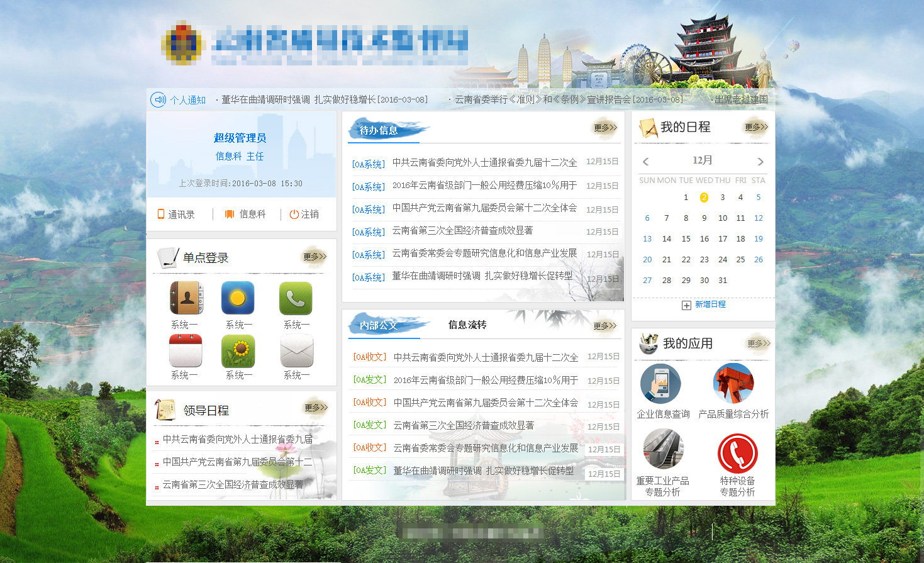Switch to the 信息流转 tab
Viewport: 924px width, 563px height.
point(467,325)
